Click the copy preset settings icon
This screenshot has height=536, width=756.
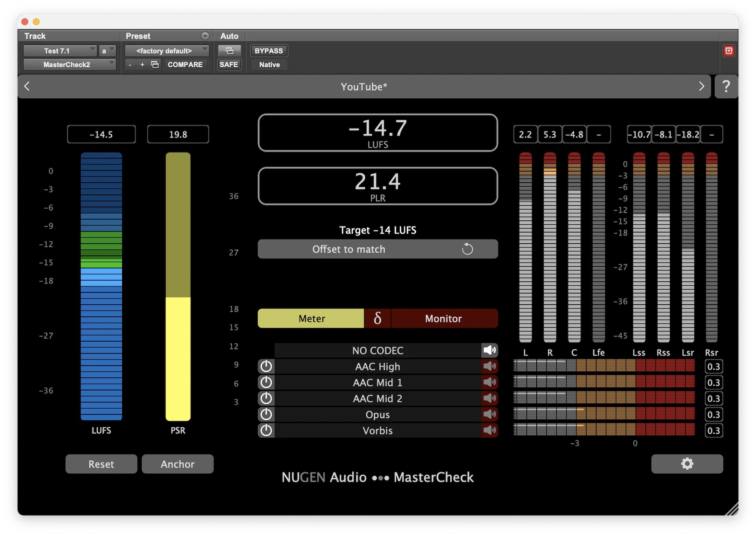[155, 65]
